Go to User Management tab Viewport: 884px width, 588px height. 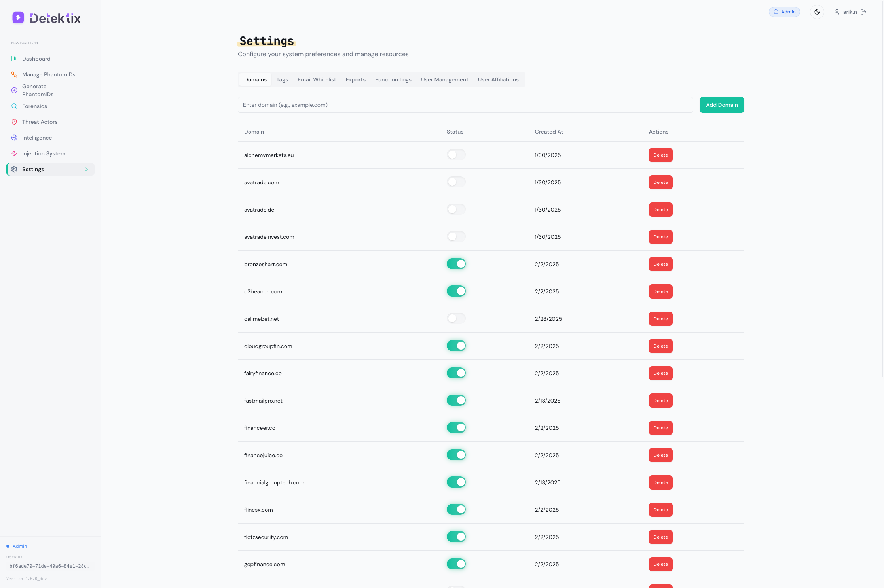tap(444, 79)
